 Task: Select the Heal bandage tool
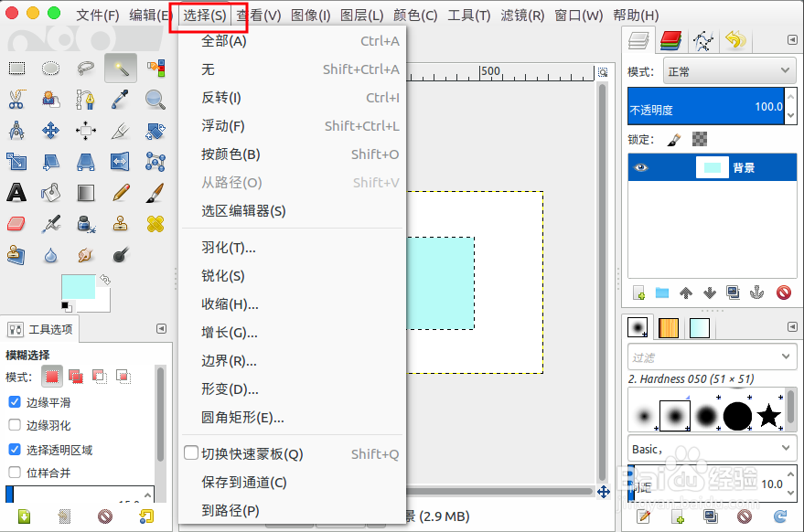pos(155,224)
